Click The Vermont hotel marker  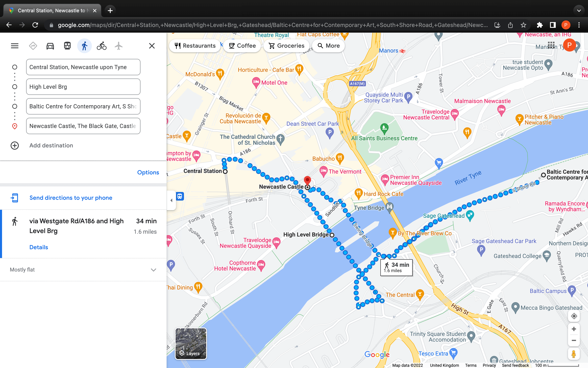coord(323,171)
